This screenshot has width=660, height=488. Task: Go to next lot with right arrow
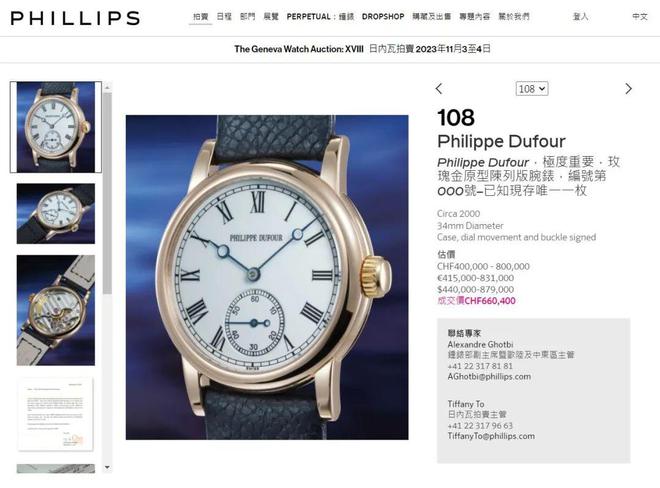(x=628, y=89)
